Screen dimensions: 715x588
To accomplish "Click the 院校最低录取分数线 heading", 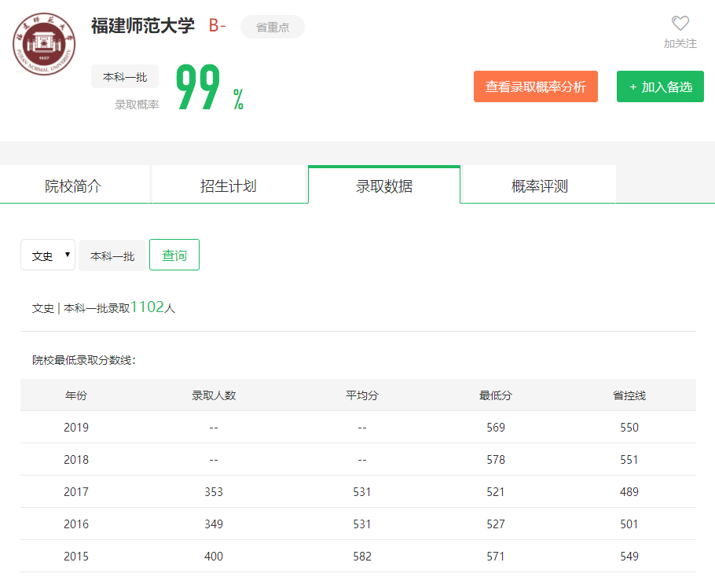I will 84,360.
